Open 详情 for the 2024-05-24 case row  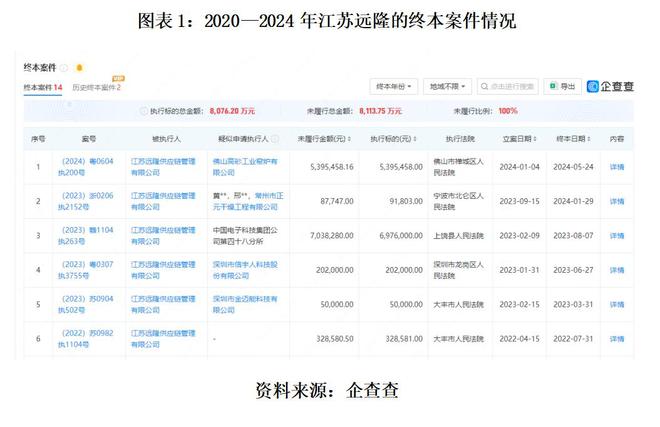[x=617, y=167]
